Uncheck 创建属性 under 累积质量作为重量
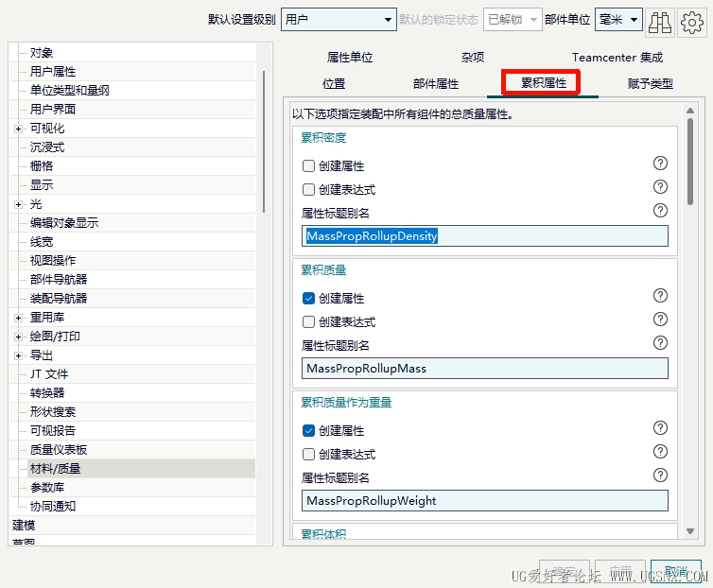This screenshot has width=713, height=588. (x=308, y=431)
